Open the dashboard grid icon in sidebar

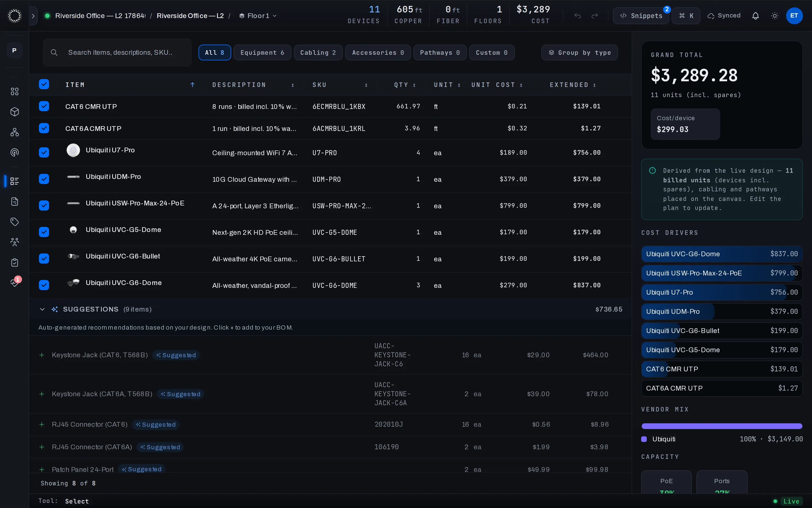[14, 91]
